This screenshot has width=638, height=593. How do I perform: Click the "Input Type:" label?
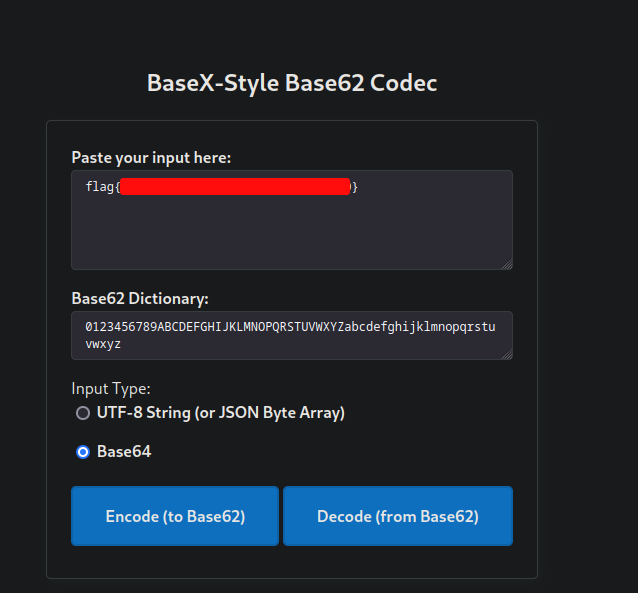[111, 388]
